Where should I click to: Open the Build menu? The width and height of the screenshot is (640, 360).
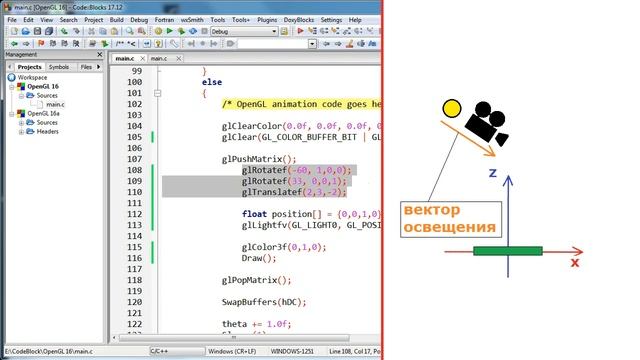click(x=116, y=20)
